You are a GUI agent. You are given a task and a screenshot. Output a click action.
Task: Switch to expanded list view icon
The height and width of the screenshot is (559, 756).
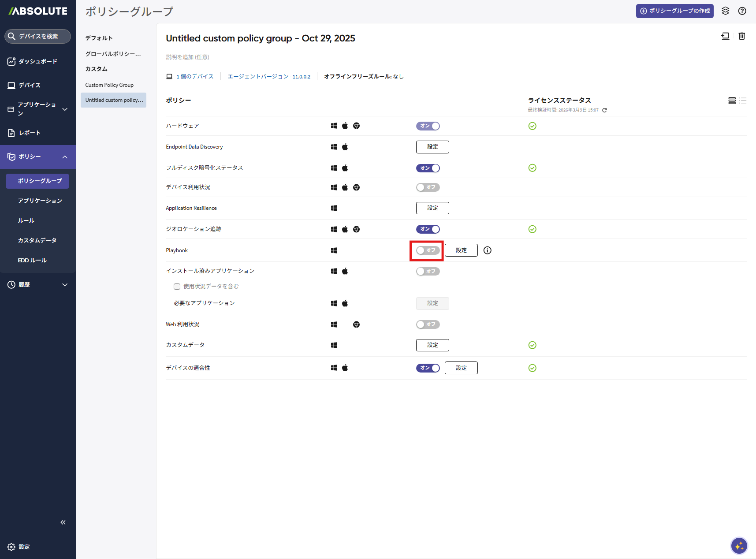click(x=732, y=101)
